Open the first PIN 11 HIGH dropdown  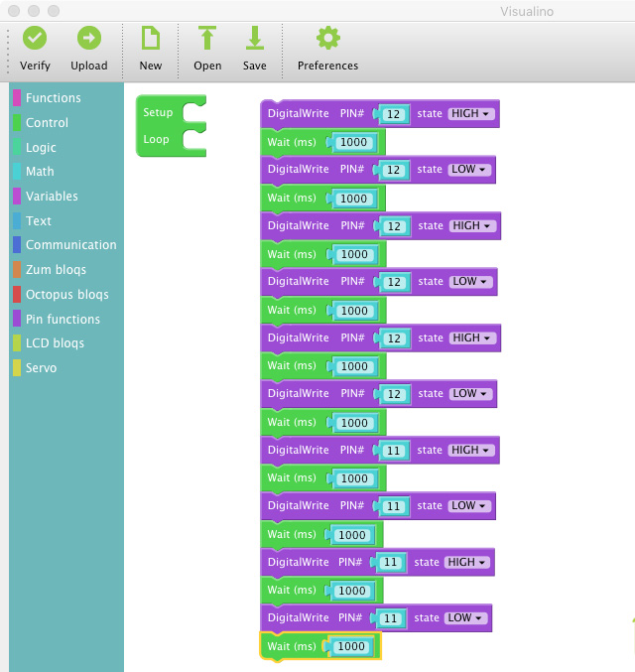coord(471,450)
